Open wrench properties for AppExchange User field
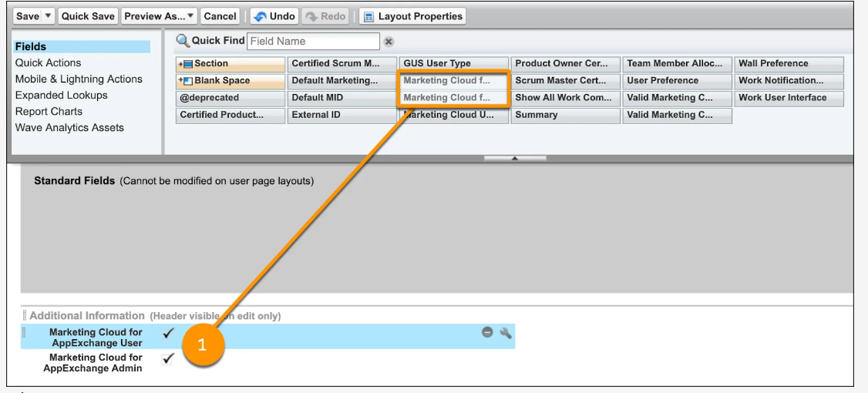 pyautogui.click(x=506, y=333)
